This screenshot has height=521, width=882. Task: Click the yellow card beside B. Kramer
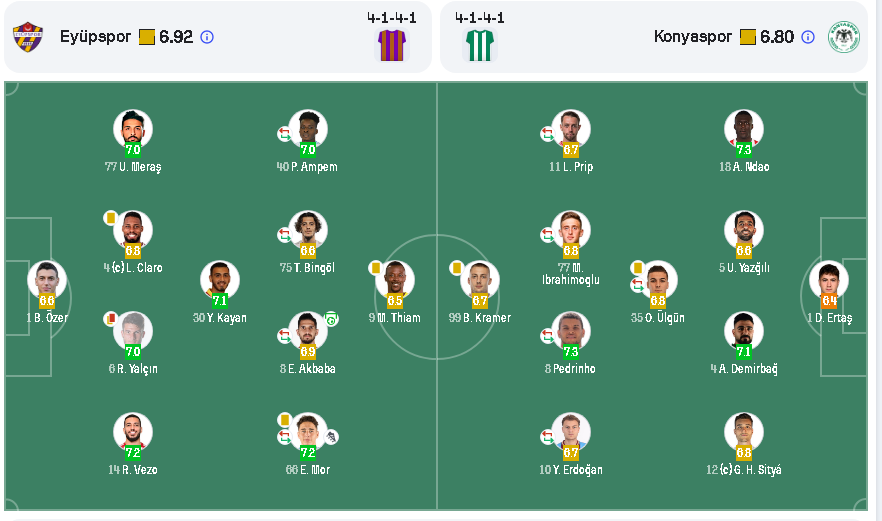pyautogui.click(x=456, y=268)
